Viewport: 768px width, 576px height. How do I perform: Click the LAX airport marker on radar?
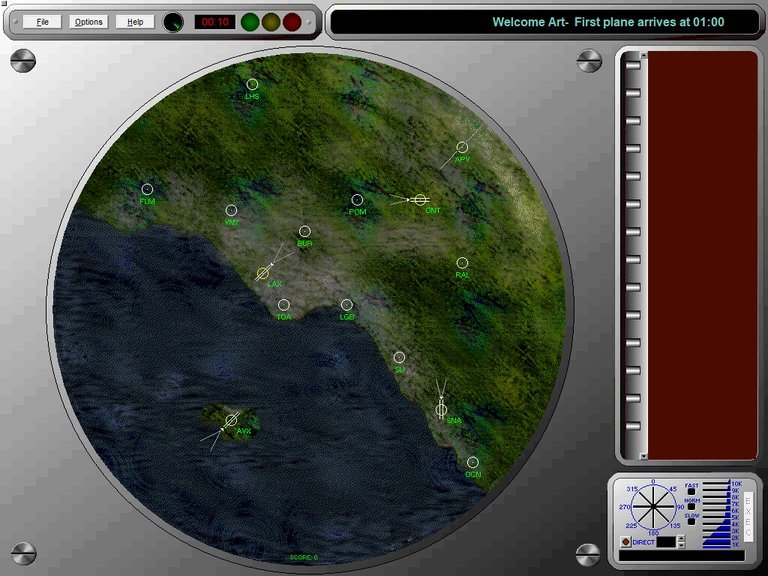pos(263,273)
